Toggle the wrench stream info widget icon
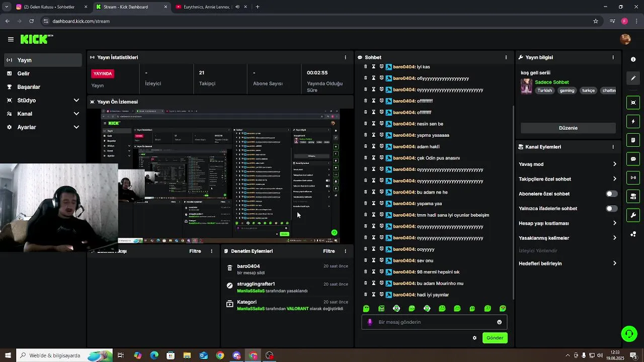This screenshot has height=362, width=644. [x=633, y=215]
